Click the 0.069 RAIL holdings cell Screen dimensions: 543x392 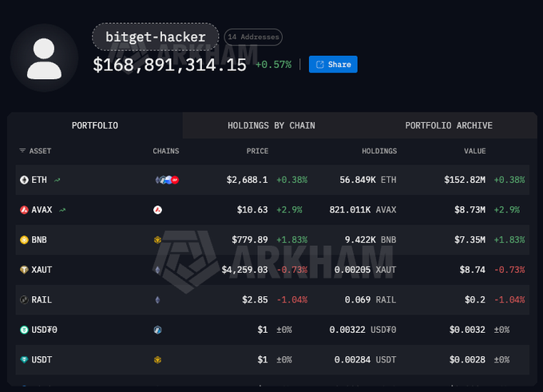[x=371, y=299]
